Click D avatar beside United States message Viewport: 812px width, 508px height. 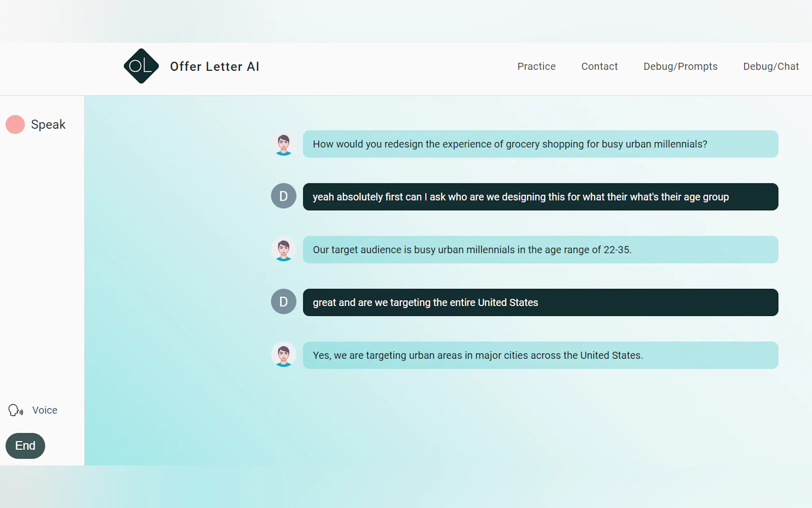[x=283, y=302]
